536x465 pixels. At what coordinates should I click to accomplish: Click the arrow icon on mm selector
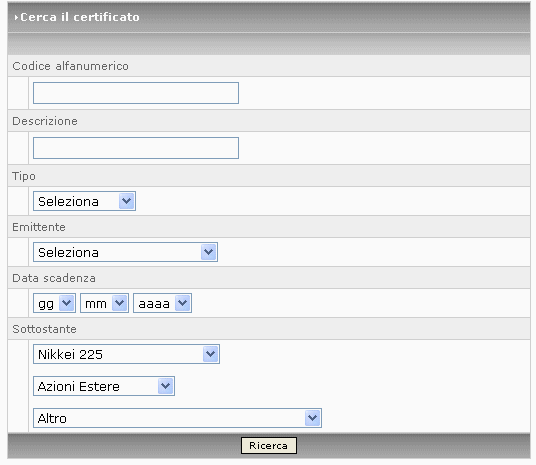point(120,303)
